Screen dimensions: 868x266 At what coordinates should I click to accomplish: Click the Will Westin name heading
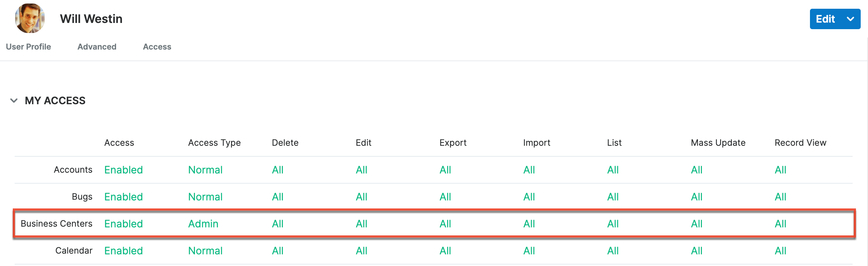(91, 19)
